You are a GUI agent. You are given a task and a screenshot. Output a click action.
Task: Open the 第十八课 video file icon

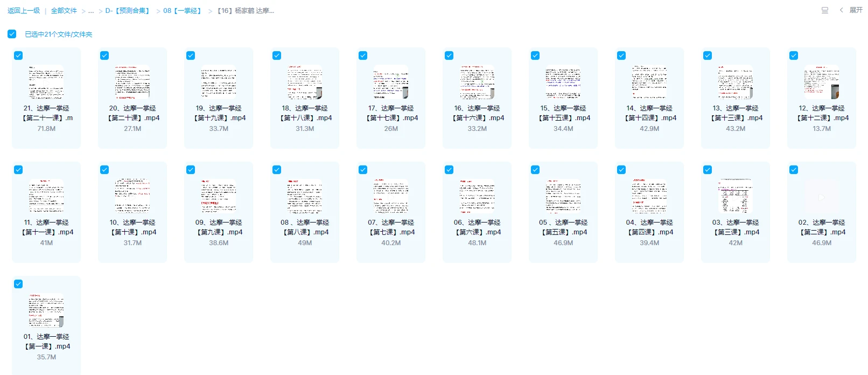point(305,82)
